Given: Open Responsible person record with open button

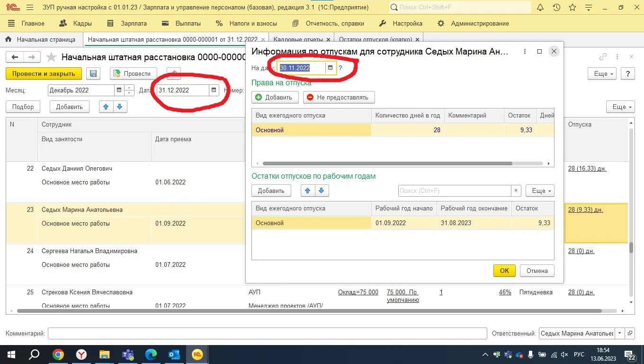Looking at the screenshot, I should click(x=630, y=334).
